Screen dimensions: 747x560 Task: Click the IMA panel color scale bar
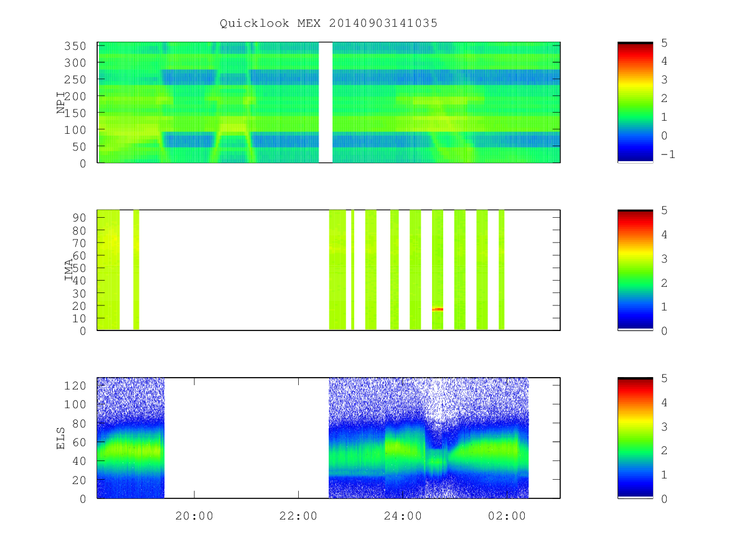[635, 269]
